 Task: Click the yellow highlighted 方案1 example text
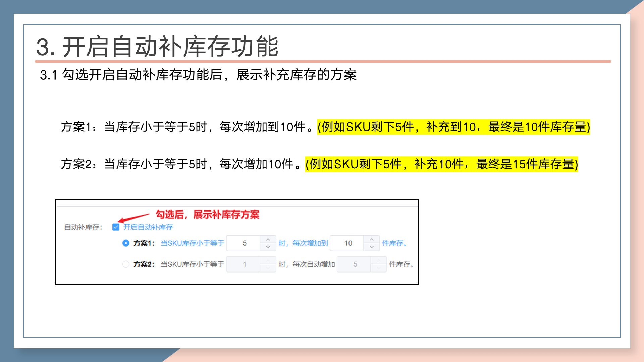453,127
